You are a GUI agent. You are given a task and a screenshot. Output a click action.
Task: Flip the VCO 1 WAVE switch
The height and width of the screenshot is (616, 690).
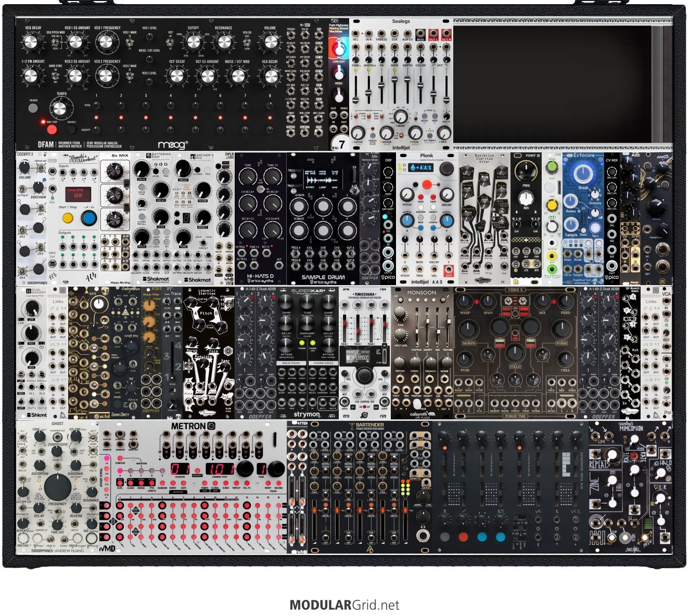(130, 41)
